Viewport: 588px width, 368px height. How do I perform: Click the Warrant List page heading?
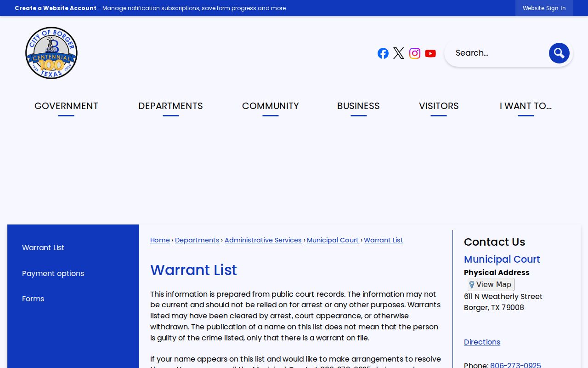point(193,270)
